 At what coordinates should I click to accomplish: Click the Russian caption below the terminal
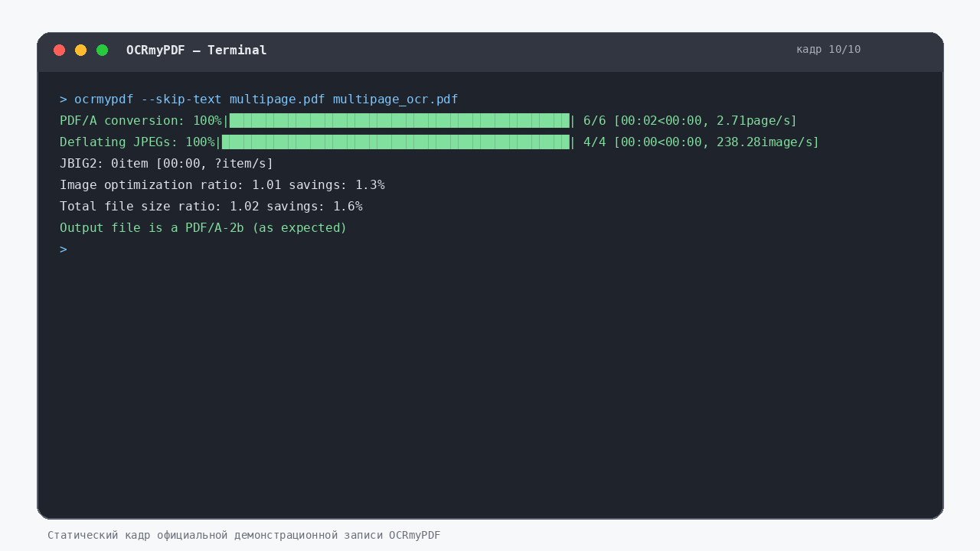click(x=244, y=535)
